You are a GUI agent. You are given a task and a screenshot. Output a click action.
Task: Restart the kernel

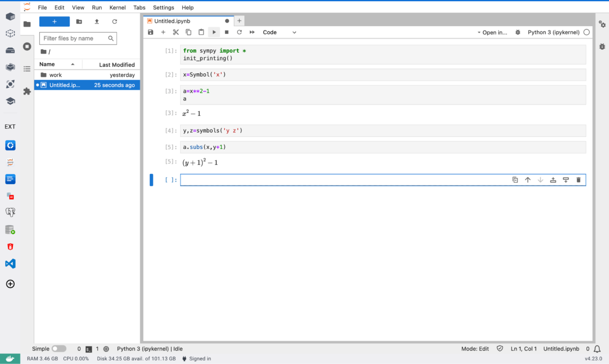239,32
